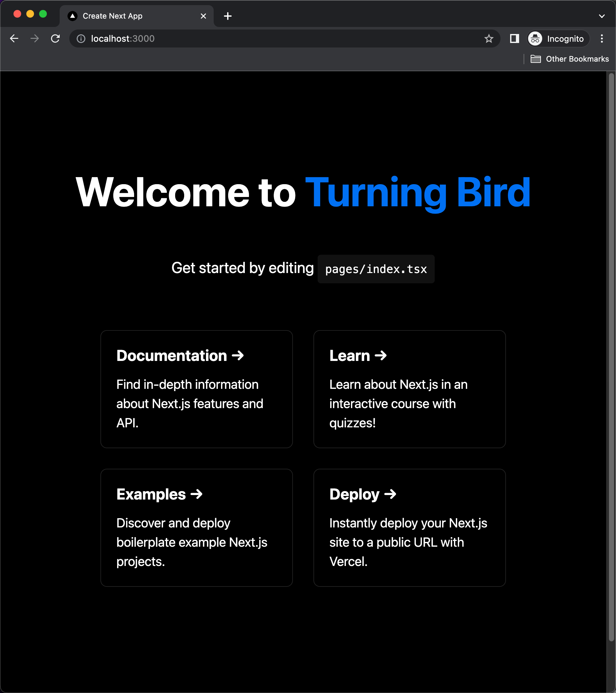Open the Examples card
Viewport: 616px width, 693px height.
[x=197, y=528]
